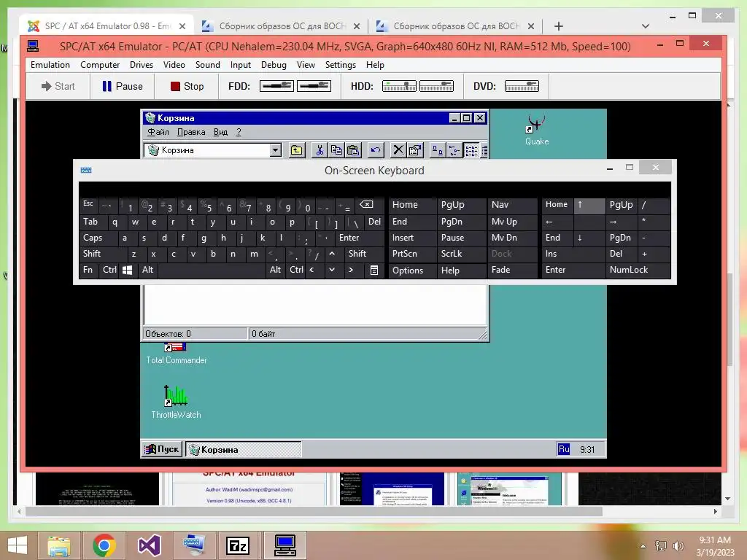Toggle Fn key on On-Screen Keyboard

click(x=89, y=270)
